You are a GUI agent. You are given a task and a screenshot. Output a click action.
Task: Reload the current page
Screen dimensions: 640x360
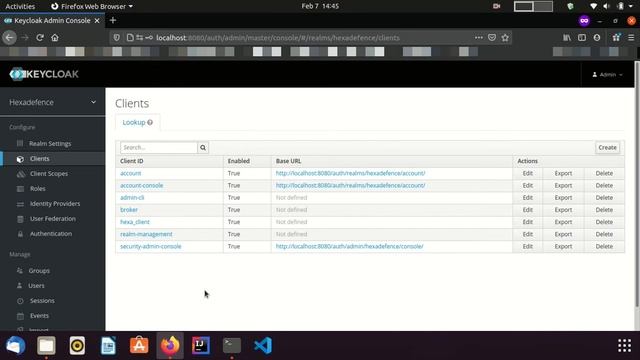pyautogui.click(x=40, y=38)
